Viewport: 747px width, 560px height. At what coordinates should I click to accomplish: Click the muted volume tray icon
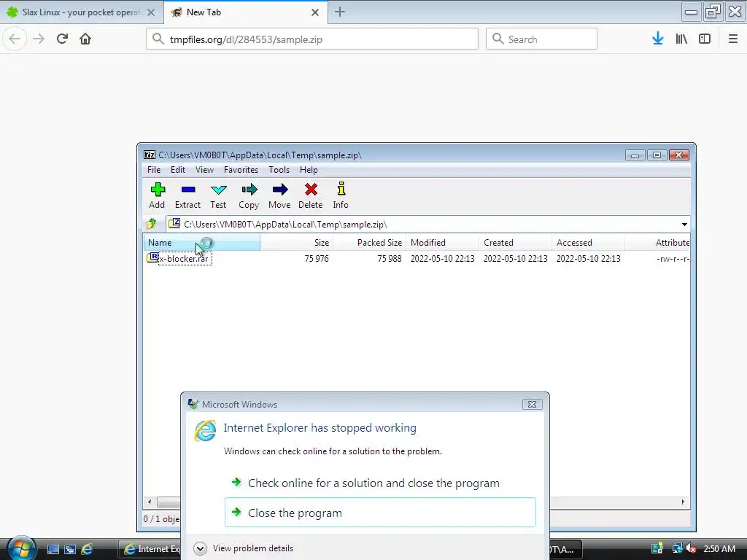(691, 548)
